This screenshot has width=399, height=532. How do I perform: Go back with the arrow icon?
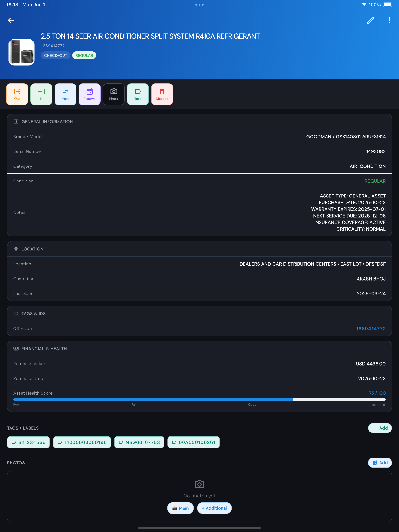point(11,20)
